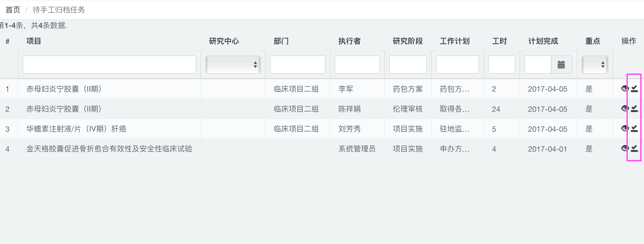The height and width of the screenshot is (244, 644).
Task: Select executor name 陈祥娟
Action: tap(349, 109)
